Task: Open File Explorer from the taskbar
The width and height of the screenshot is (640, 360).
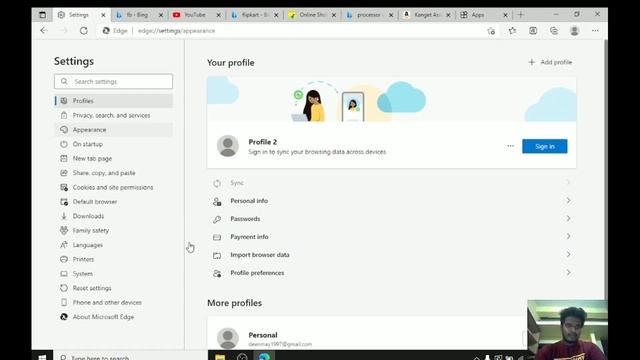Action: click(x=220, y=357)
